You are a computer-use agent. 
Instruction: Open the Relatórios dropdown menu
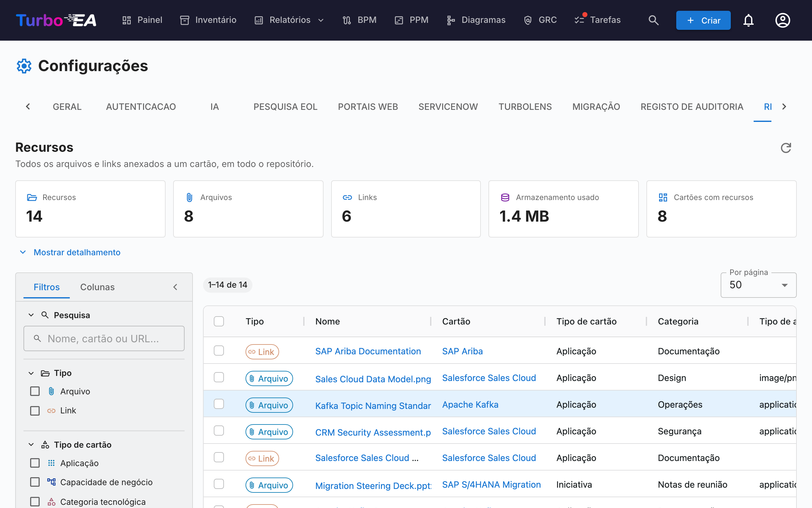289,20
